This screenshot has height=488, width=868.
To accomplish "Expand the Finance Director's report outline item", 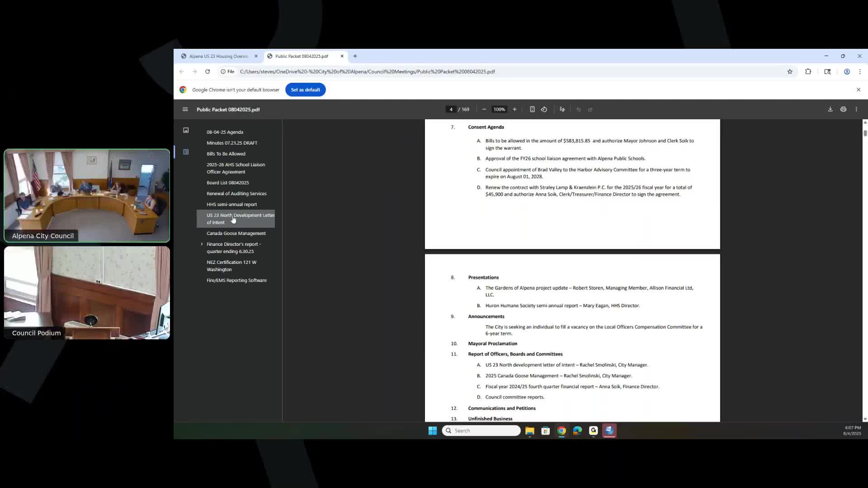I will tap(202, 244).
